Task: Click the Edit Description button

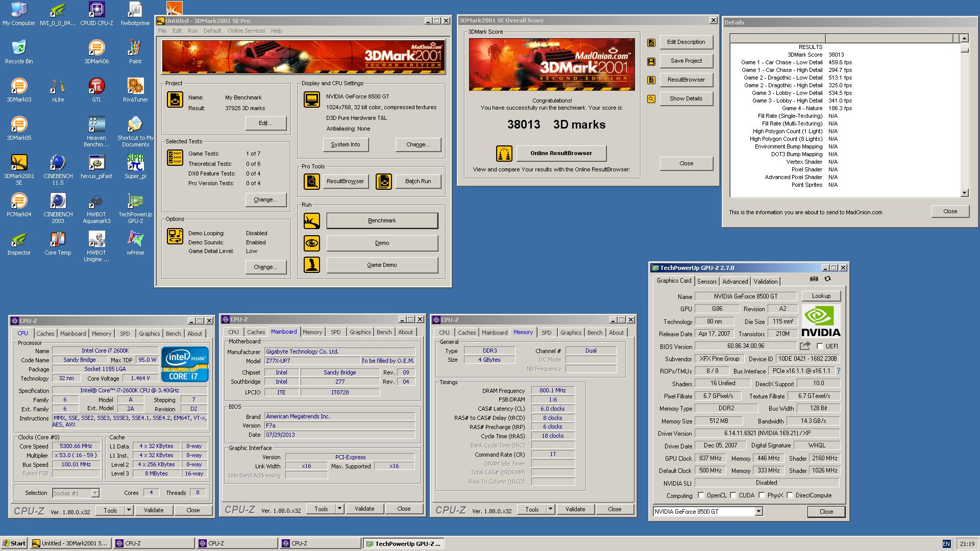Action: click(x=686, y=42)
